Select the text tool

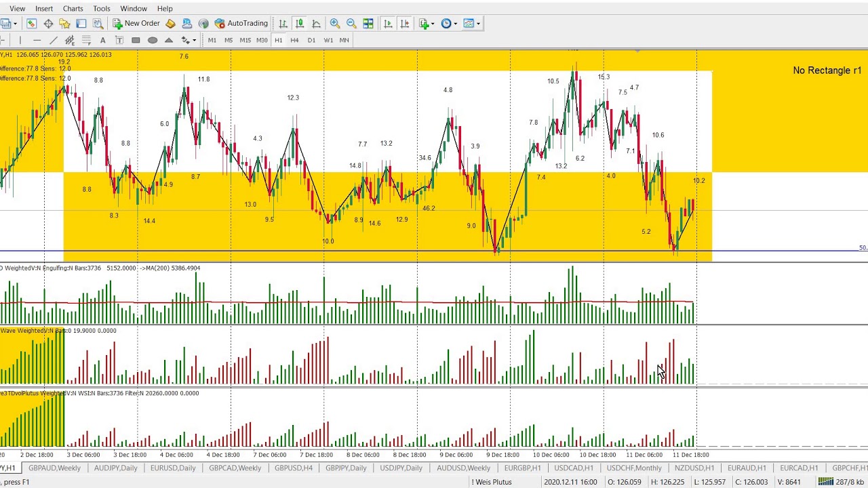tap(102, 40)
